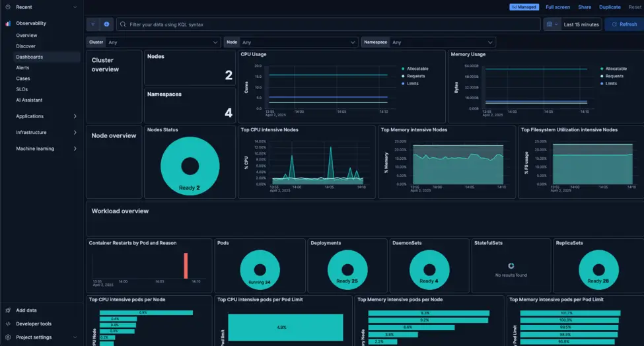Click the 9.3% memory pods bar

click(x=429, y=313)
